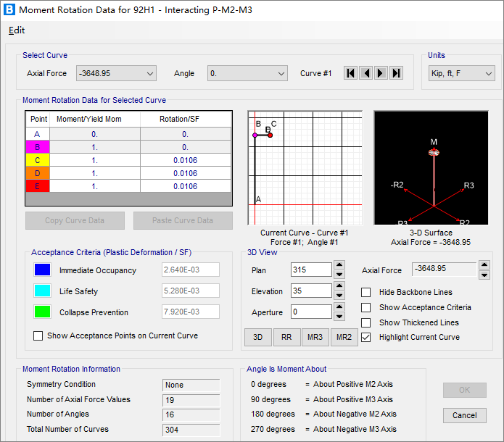Step 3D View Axial Force up
Image resolution: width=504 pixels, height=442 pixels.
point(484,264)
